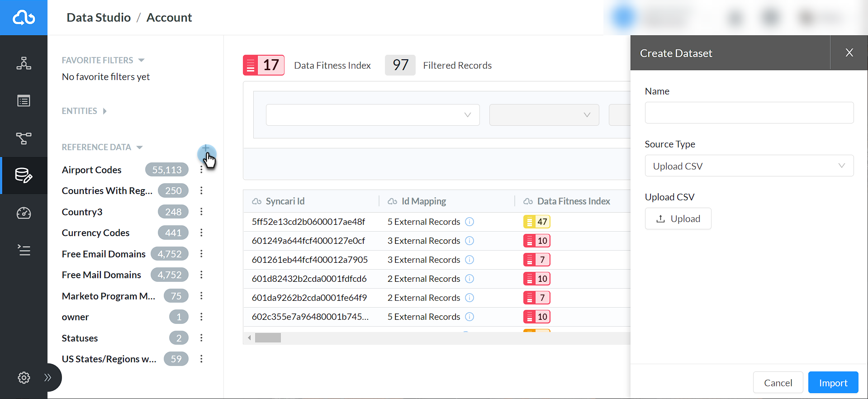
Task: Show info for 5ff52e13 external records
Action: tap(470, 222)
